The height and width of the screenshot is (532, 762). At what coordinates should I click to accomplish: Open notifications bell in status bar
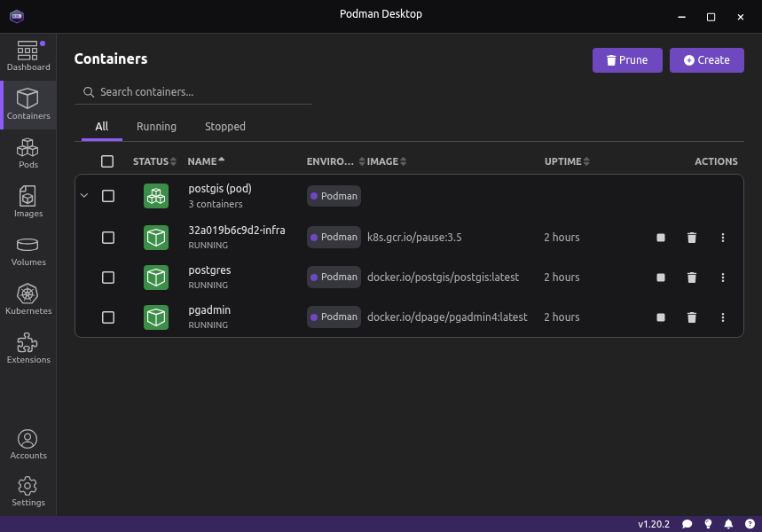[728, 524]
